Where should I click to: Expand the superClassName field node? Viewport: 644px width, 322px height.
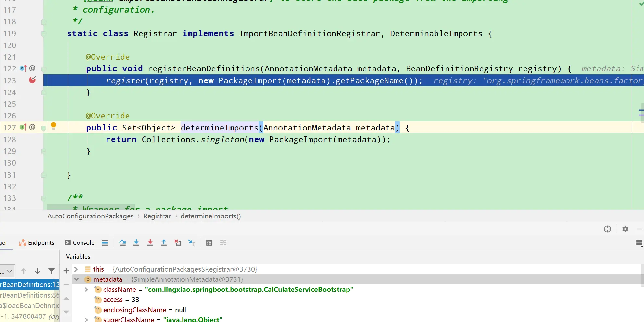(x=86, y=319)
